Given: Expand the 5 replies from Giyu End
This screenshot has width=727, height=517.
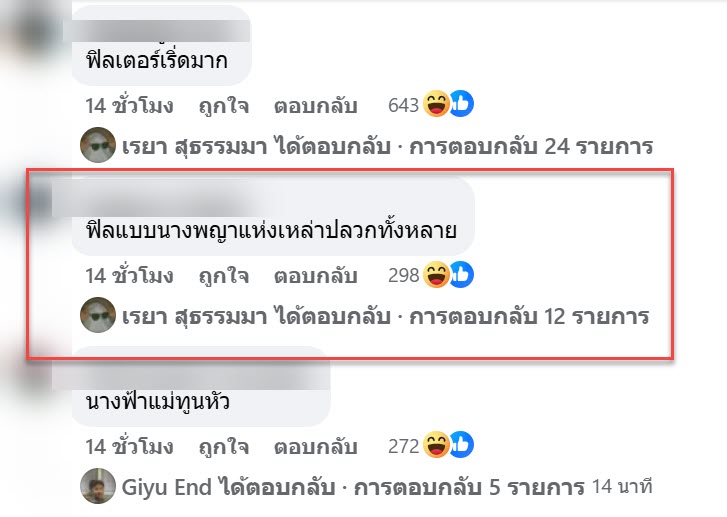Looking at the screenshot, I should coord(353,487).
